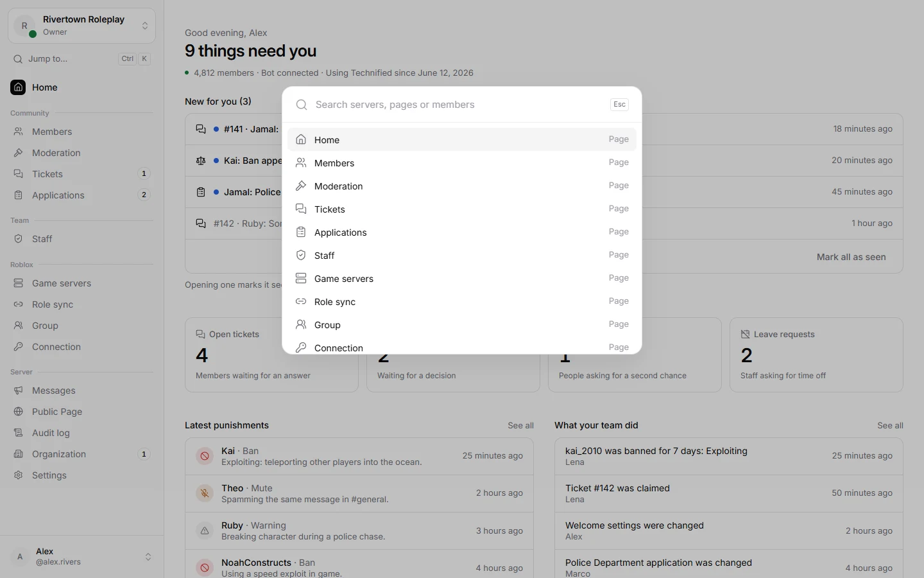The height and width of the screenshot is (578, 924).
Task: Click the Role sync link icon in the palette
Action: tap(301, 301)
